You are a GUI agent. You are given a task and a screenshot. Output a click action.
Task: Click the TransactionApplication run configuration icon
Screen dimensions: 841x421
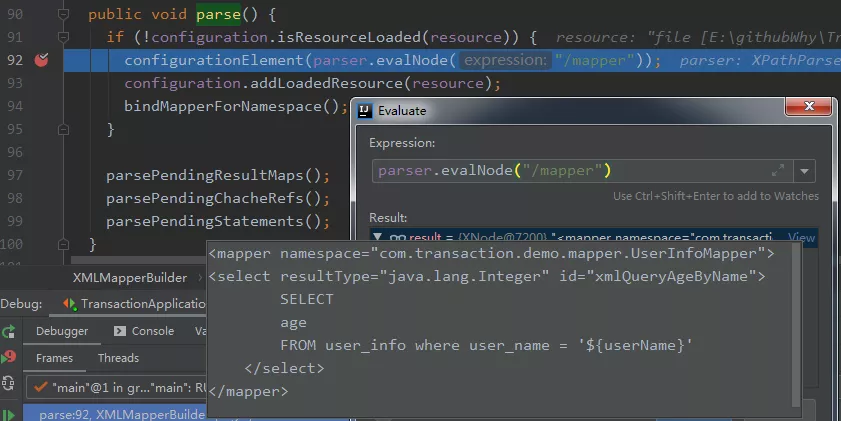coord(70,304)
